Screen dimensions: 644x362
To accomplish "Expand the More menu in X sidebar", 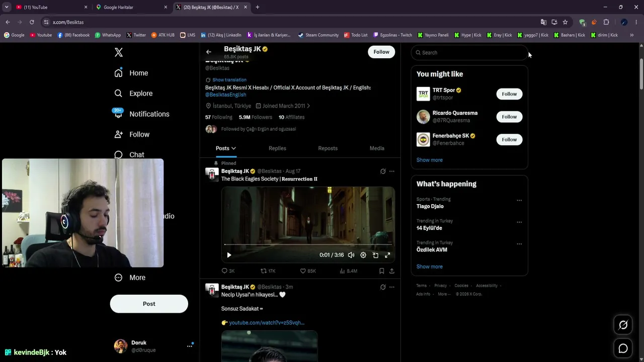I will pyautogui.click(x=130, y=278).
